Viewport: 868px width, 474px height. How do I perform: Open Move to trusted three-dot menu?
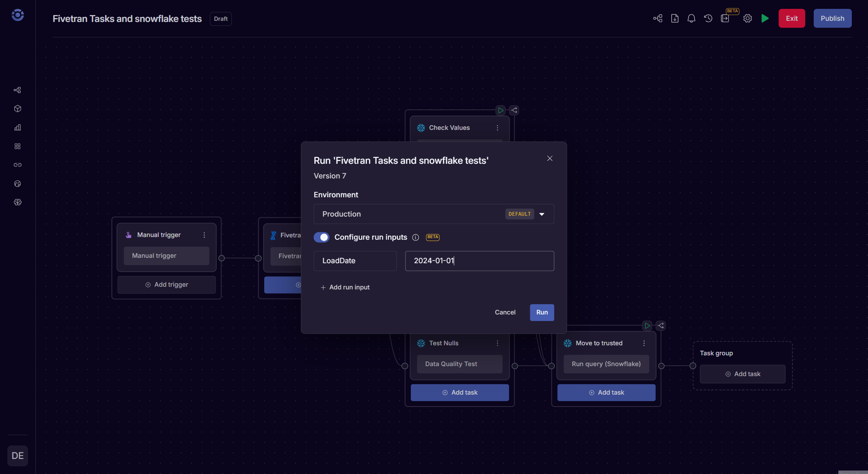pyautogui.click(x=644, y=343)
